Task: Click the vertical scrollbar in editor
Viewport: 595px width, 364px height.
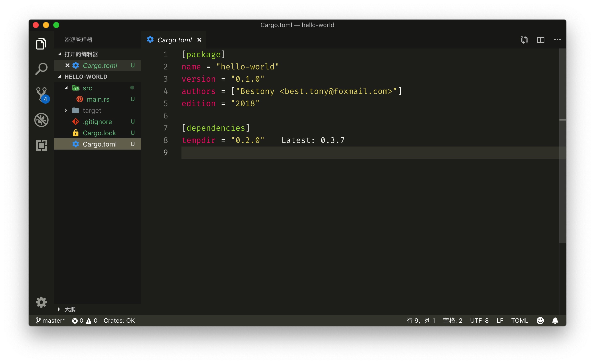Action: tap(563, 145)
